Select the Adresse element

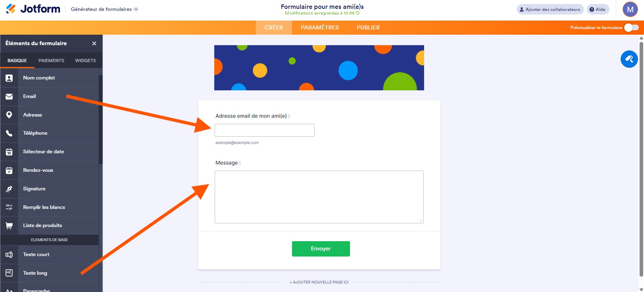32,115
